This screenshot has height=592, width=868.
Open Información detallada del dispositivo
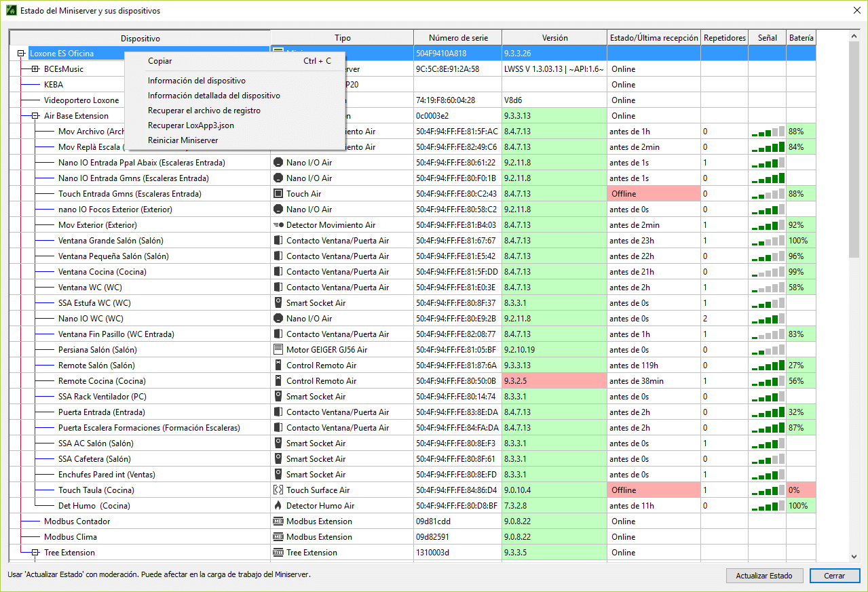[214, 96]
